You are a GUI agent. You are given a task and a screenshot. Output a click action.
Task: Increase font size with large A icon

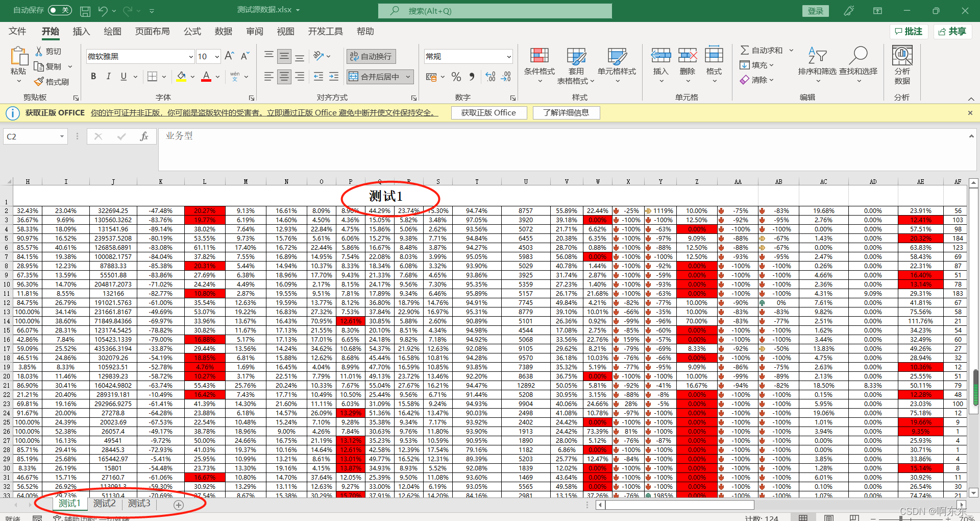230,56
